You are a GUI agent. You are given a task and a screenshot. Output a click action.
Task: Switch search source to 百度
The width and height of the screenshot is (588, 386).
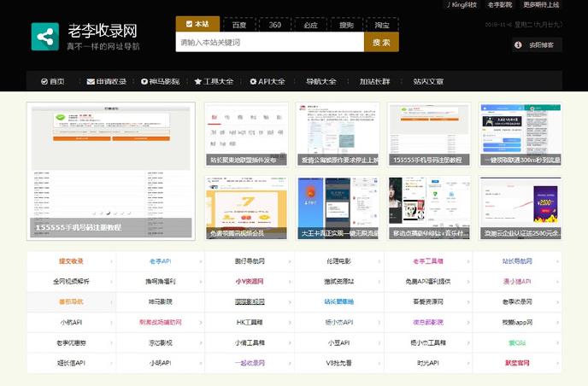[x=239, y=25]
